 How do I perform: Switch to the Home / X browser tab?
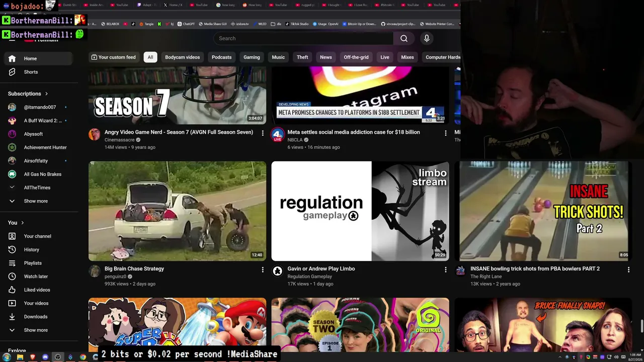pyautogui.click(x=173, y=5)
